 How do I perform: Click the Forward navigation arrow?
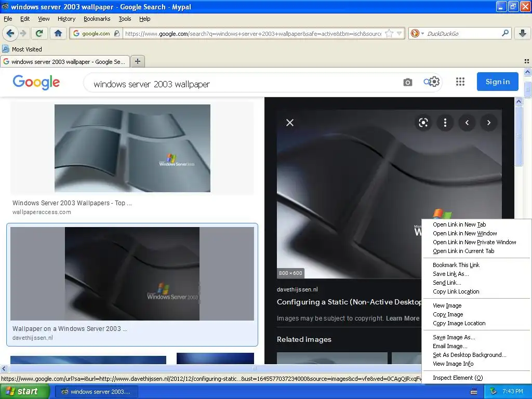point(23,33)
